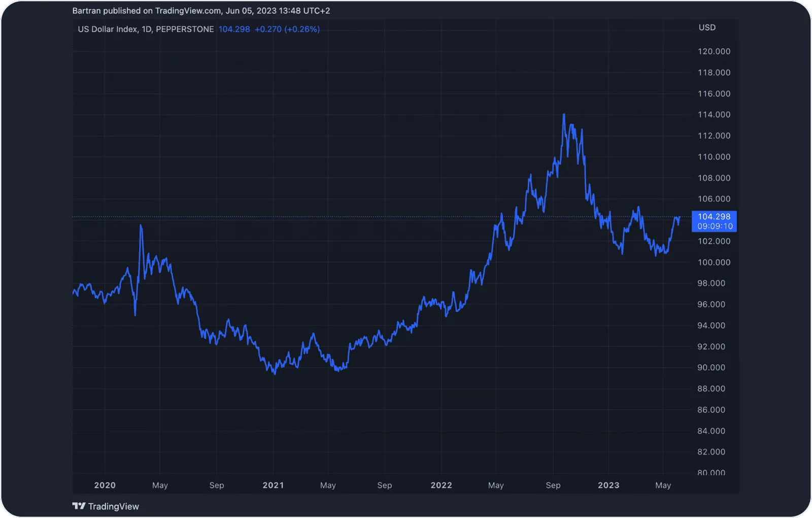Click the 2022 time axis label
Viewport: 812px width, 518px height.
(441, 485)
